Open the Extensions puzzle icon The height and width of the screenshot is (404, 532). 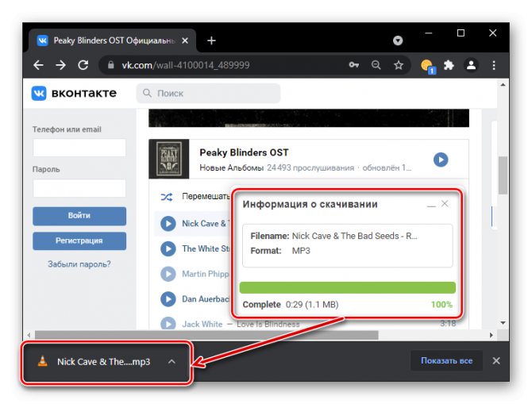tap(449, 65)
